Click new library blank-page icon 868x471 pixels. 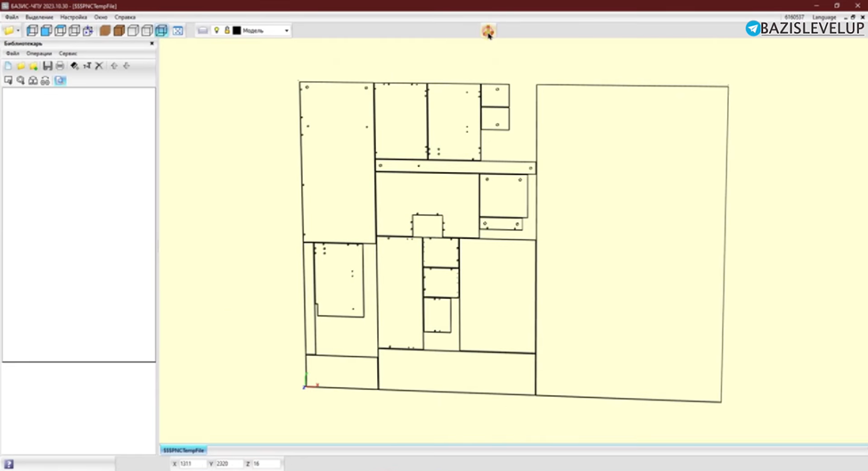click(x=8, y=66)
